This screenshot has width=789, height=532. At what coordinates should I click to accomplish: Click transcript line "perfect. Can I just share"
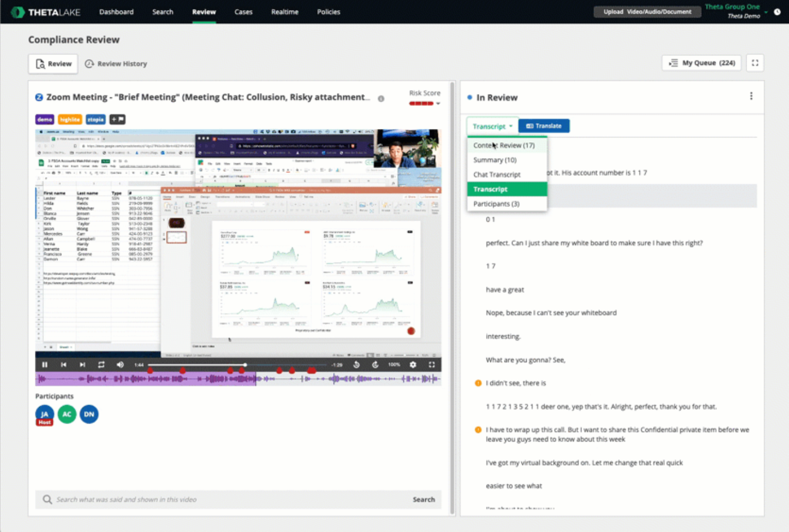594,243
